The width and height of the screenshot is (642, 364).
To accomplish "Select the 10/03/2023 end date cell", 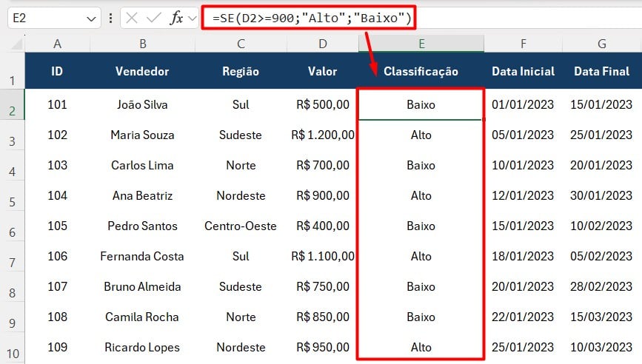I will click(602, 347).
